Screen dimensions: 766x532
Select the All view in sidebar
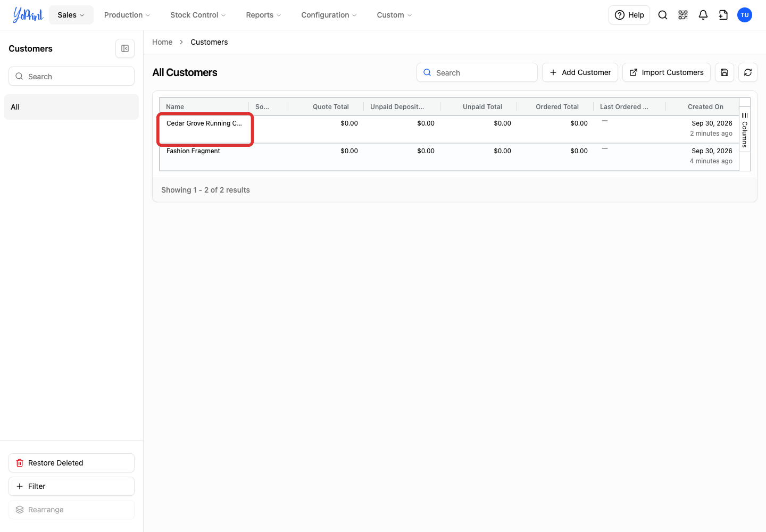click(x=71, y=107)
